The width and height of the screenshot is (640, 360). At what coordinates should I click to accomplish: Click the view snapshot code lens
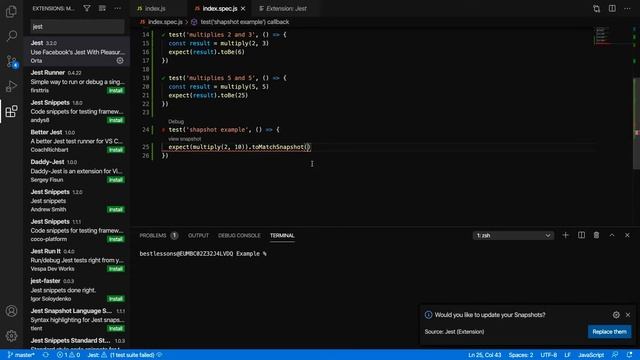pos(184,139)
